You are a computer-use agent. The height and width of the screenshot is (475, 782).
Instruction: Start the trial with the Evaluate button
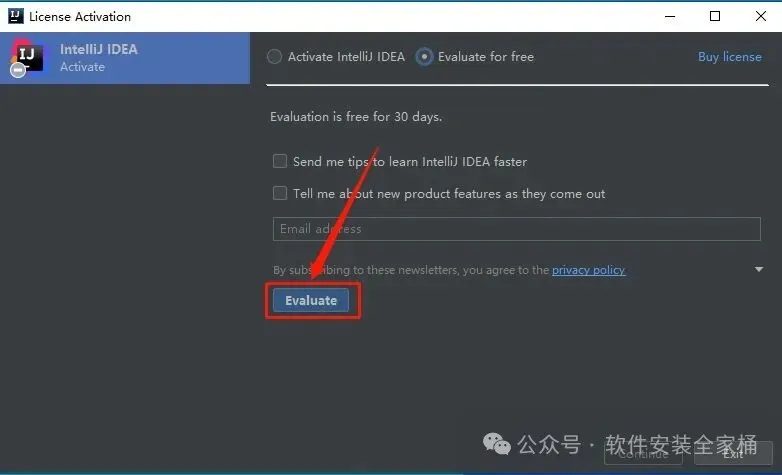[311, 300]
